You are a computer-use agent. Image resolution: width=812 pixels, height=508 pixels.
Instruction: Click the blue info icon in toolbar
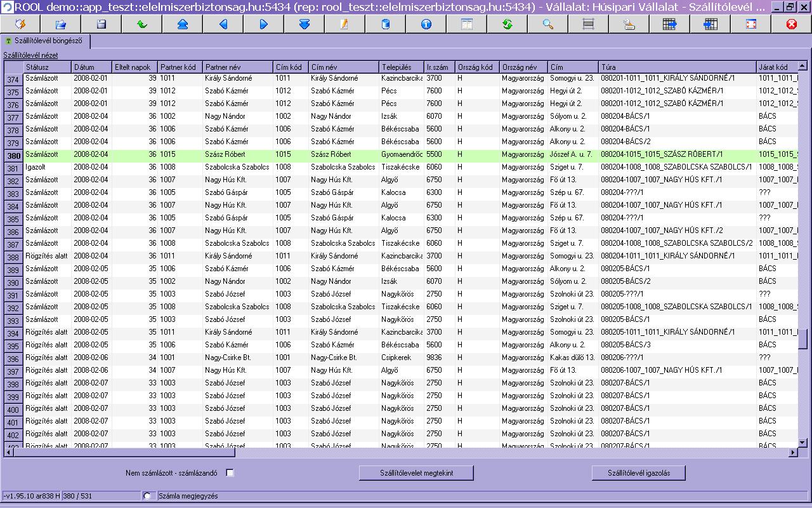[x=426, y=24]
